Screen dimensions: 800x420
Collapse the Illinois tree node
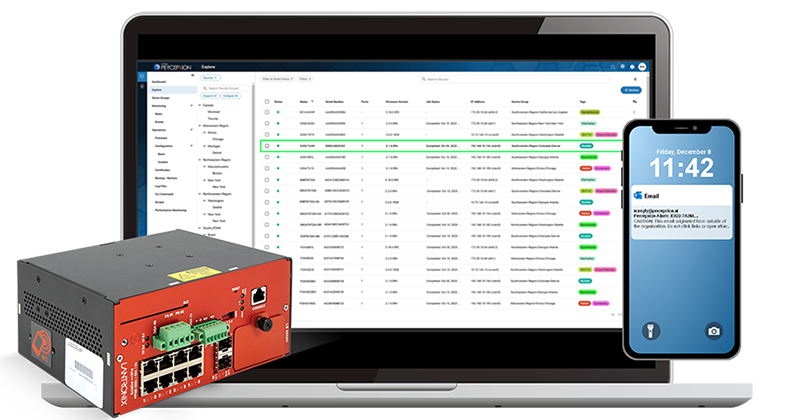click(x=204, y=133)
